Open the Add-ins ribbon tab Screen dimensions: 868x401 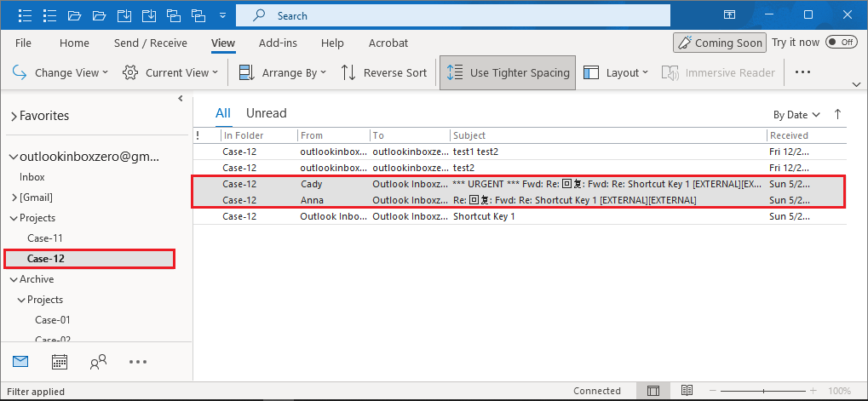pyautogui.click(x=278, y=43)
